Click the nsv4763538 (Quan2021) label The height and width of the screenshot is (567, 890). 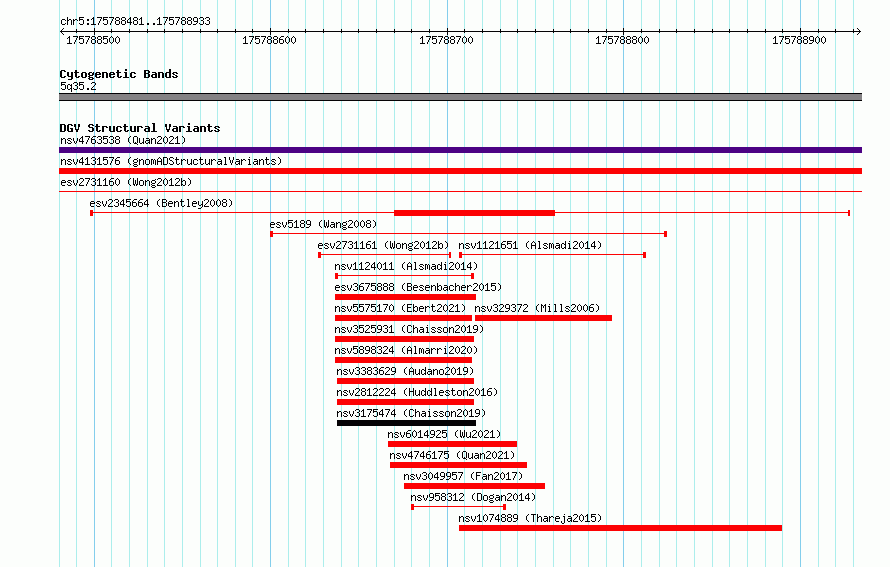click(123, 140)
